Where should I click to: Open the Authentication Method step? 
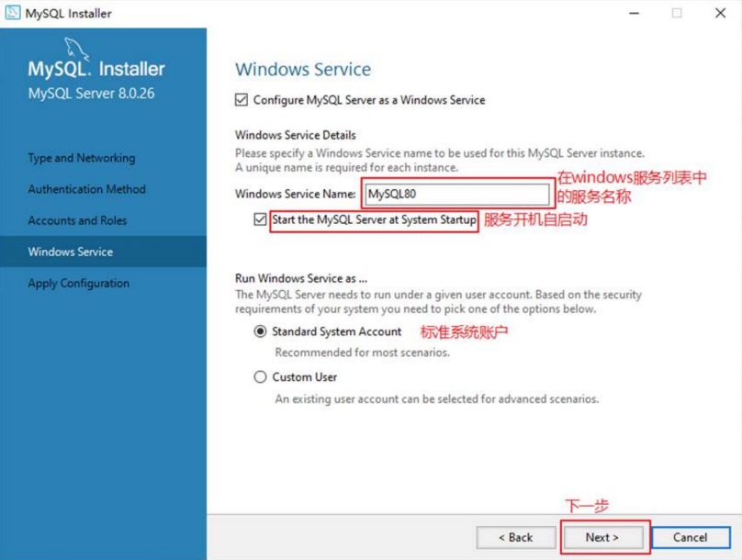click(86, 189)
